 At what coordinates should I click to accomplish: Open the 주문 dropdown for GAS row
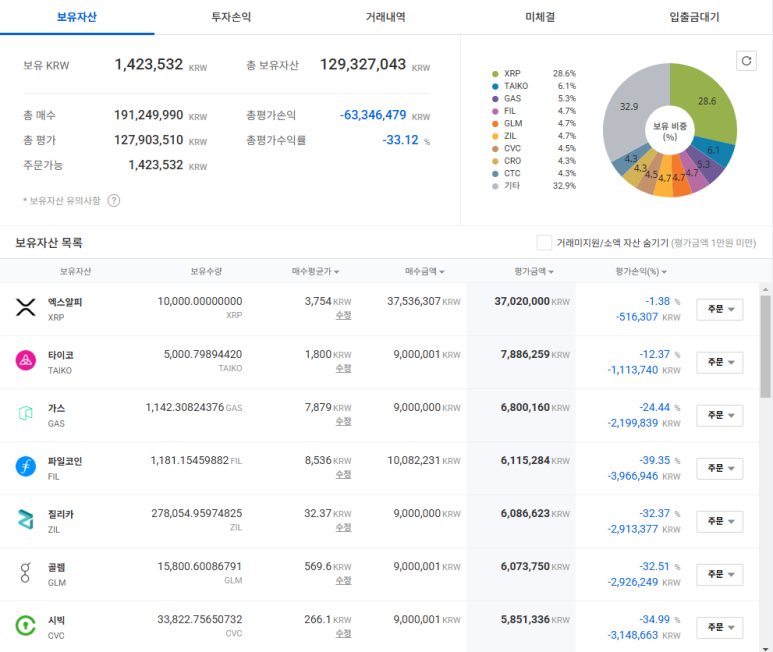click(720, 415)
